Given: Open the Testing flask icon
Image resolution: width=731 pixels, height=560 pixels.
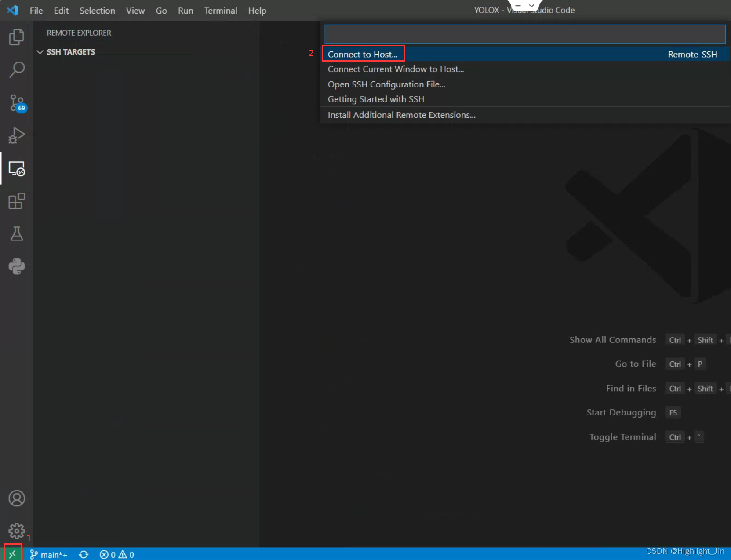Looking at the screenshot, I should click(x=17, y=234).
